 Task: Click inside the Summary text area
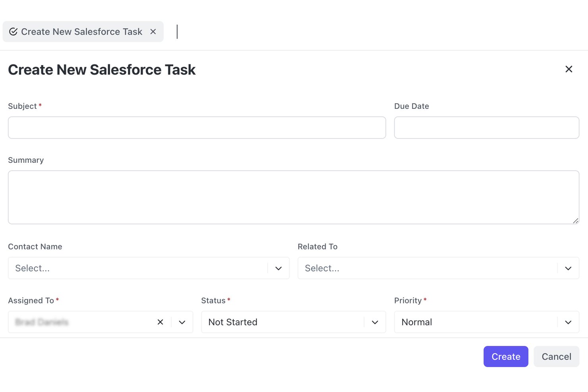click(293, 197)
